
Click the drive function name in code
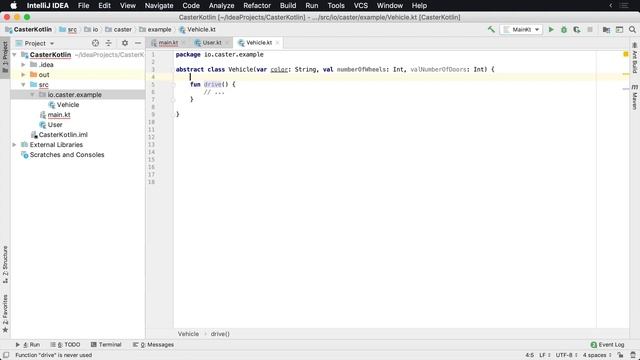212,84
